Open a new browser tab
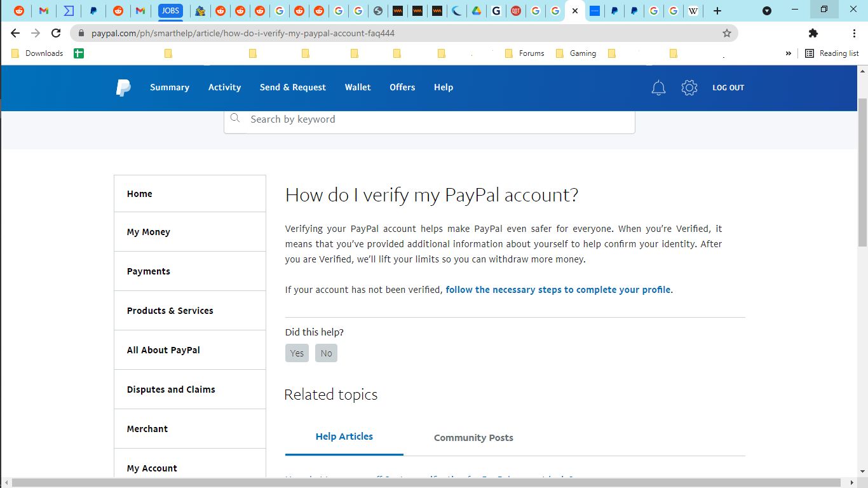 pos(717,11)
